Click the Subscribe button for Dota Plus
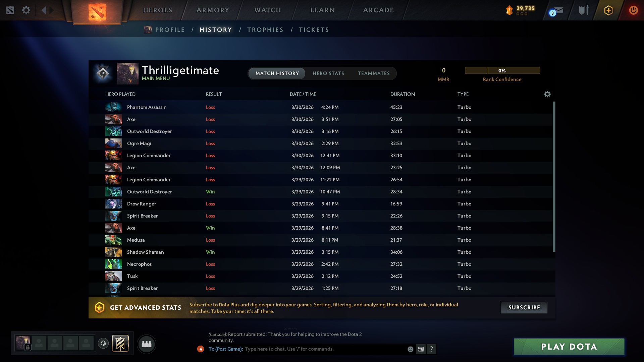The width and height of the screenshot is (644, 362). [x=524, y=307]
